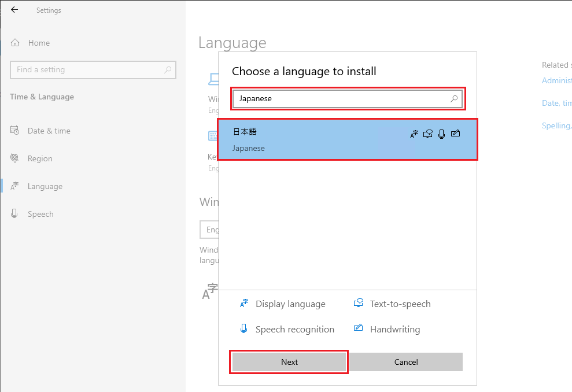Click display language icon on Japanese row

pyautogui.click(x=414, y=134)
